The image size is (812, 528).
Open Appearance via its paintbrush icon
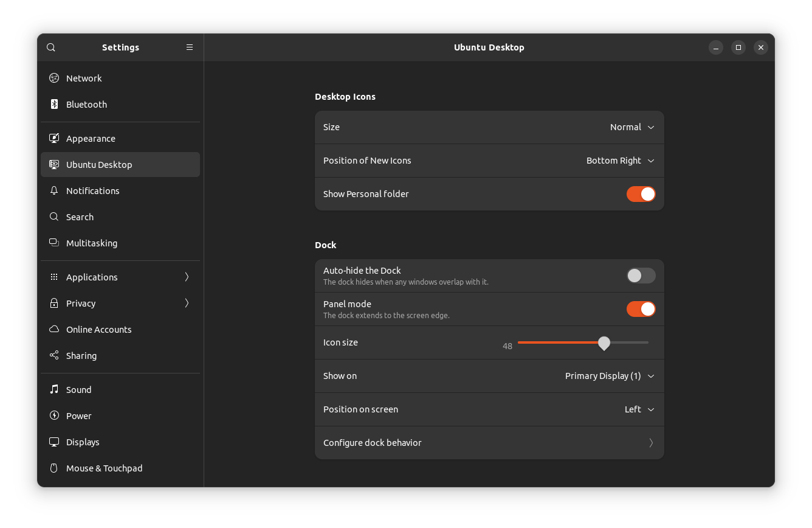click(x=53, y=138)
